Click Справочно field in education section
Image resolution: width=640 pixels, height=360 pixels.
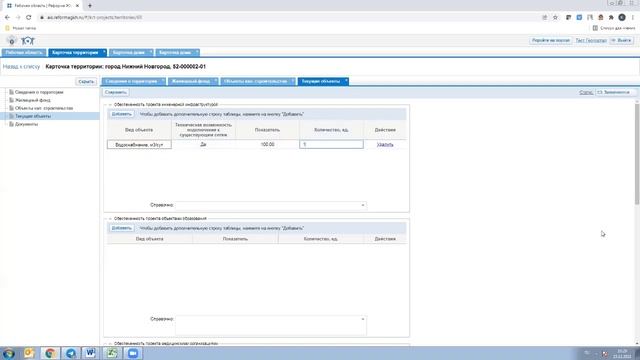pyautogui.click(x=271, y=325)
